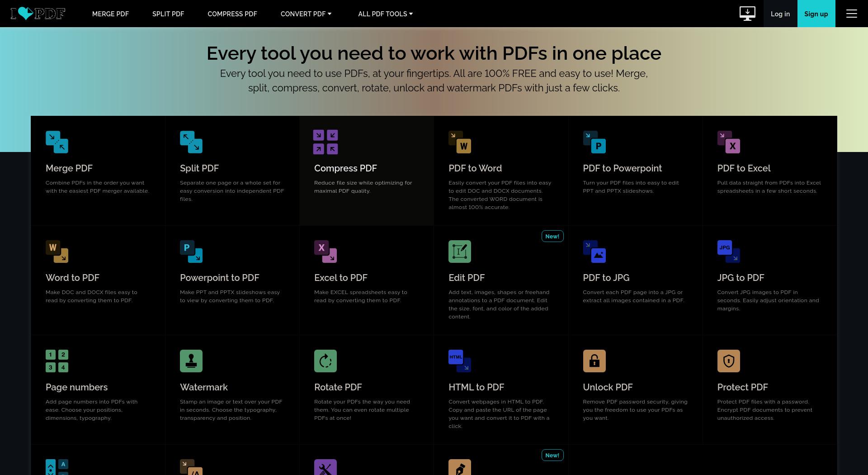Click the Page numbers grid icon

57,361
